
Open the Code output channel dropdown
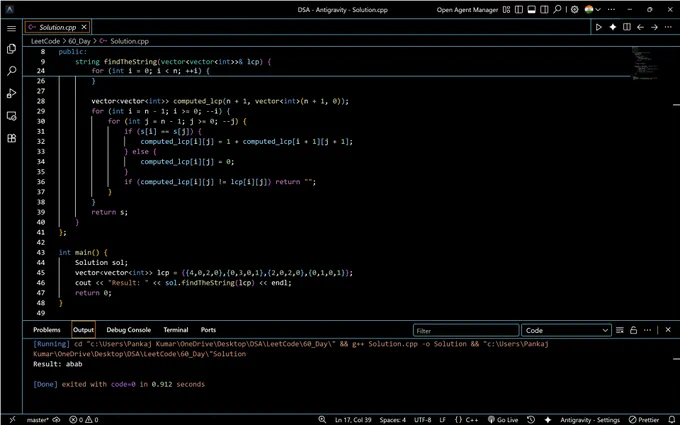566,330
